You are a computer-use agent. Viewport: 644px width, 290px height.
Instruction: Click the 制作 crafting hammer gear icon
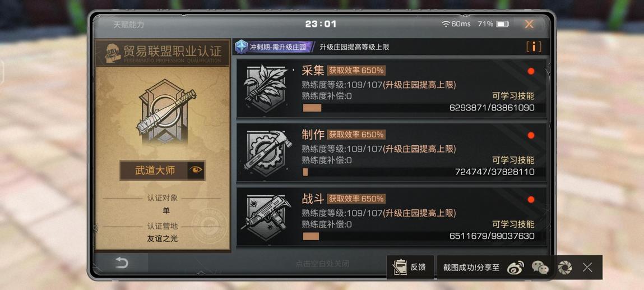[267, 152]
